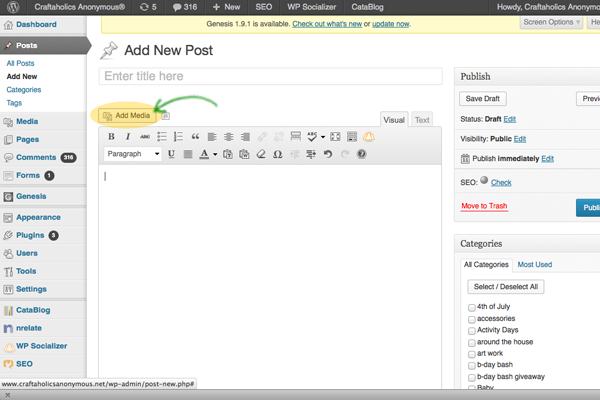Paste as plain text
The height and width of the screenshot is (400, 600).
pos(228,154)
